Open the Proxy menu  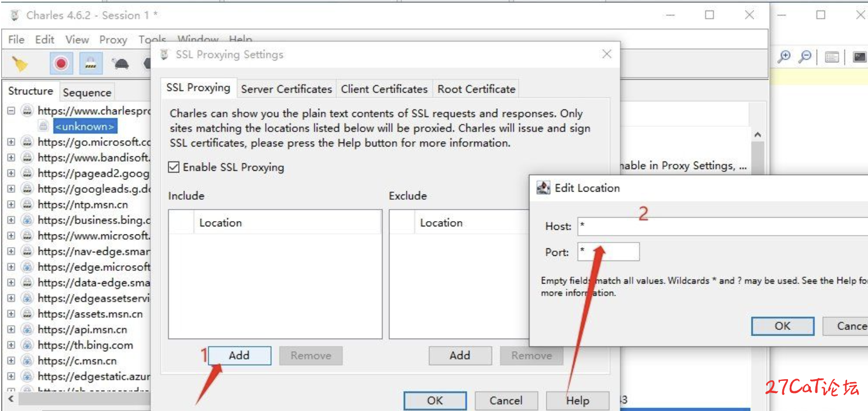click(113, 40)
